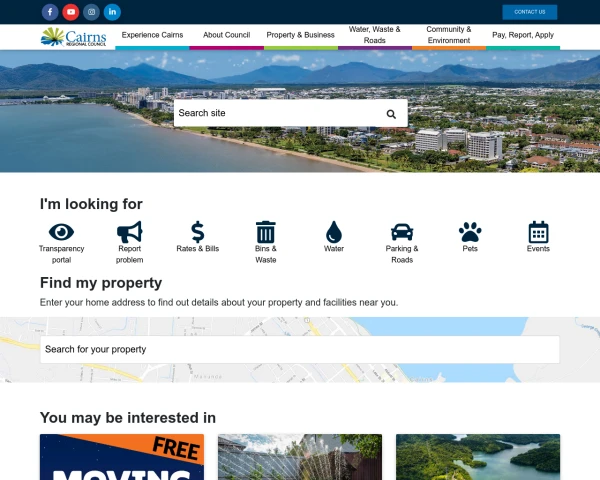Open the Instagram social icon

91,12
